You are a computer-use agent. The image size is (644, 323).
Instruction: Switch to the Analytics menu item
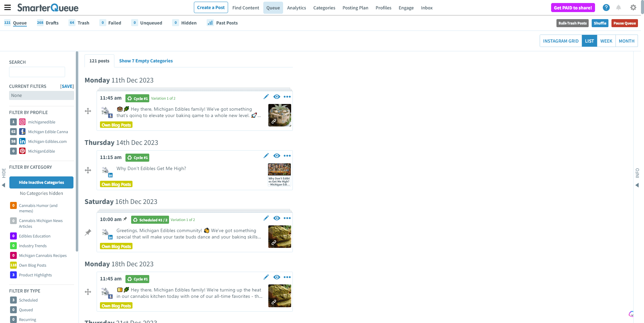[x=296, y=8]
